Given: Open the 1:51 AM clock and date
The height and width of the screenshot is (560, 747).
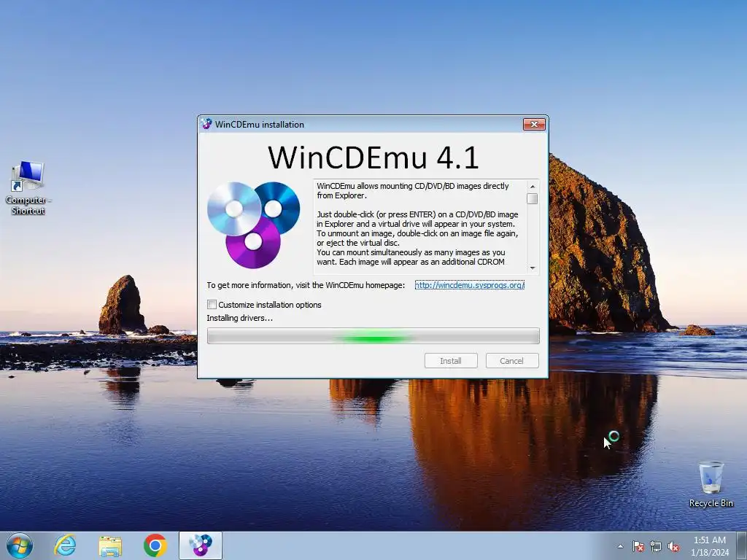Looking at the screenshot, I should tap(710, 546).
